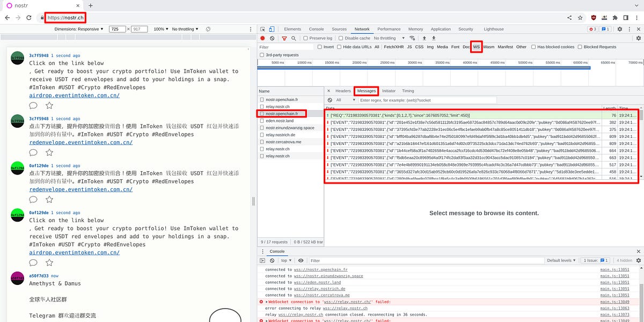Rotate the responsive viewport orientation
Image resolution: width=644 pixels, height=322 pixels.
pos(208,30)
